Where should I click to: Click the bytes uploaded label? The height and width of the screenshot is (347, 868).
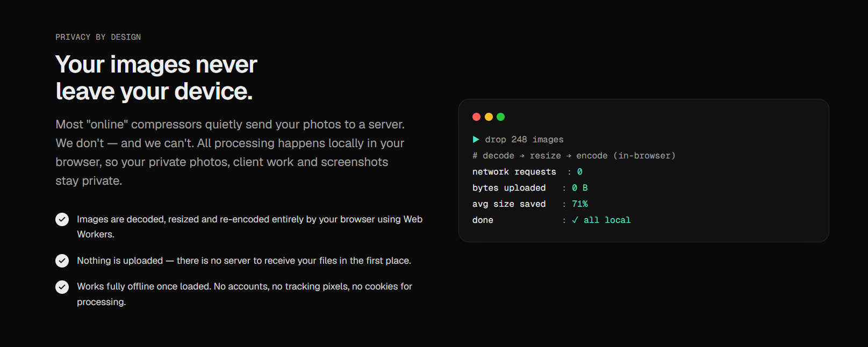point(509,188)
